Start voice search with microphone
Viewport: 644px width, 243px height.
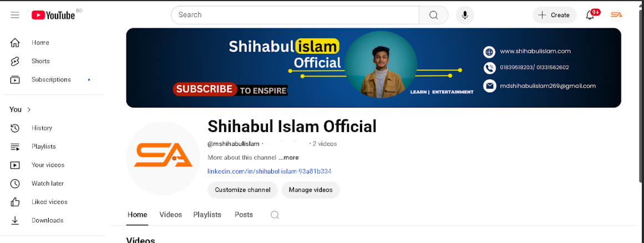point(465,15)
